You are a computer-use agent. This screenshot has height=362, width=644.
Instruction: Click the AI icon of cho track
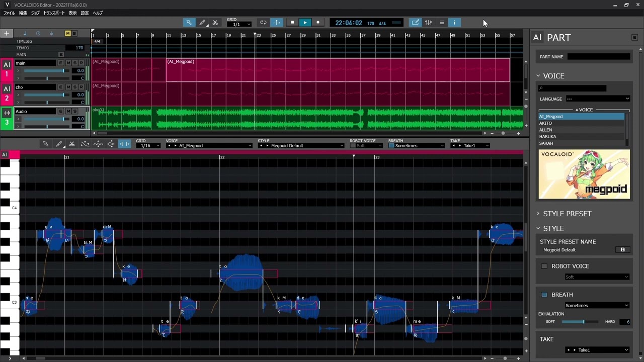7,89
